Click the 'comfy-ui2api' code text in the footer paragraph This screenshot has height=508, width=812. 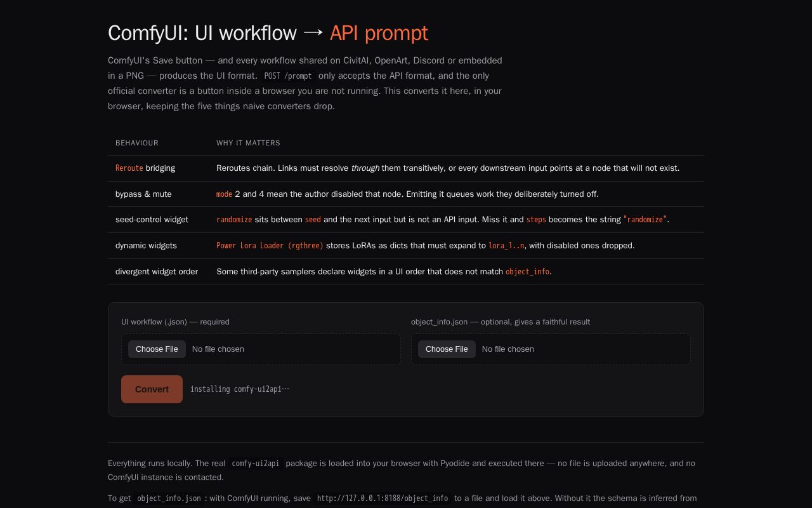click(x=256, y=464)
